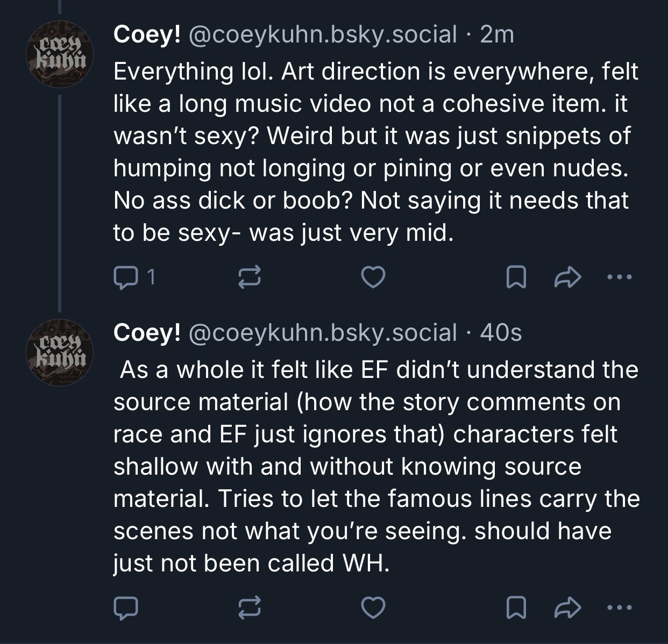Repost the first Coey post
This screenshot has height=644, width=668.
[x=250, y=277]
